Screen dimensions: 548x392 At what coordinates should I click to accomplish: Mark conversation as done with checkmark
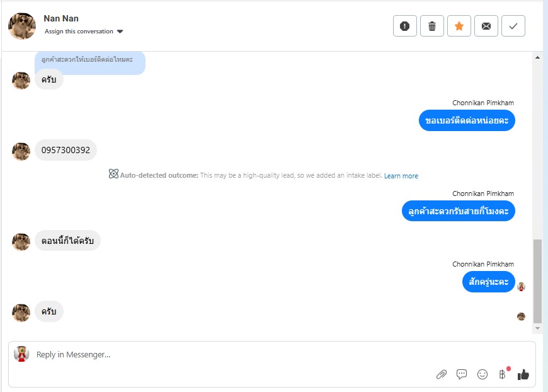click(513, 26)
